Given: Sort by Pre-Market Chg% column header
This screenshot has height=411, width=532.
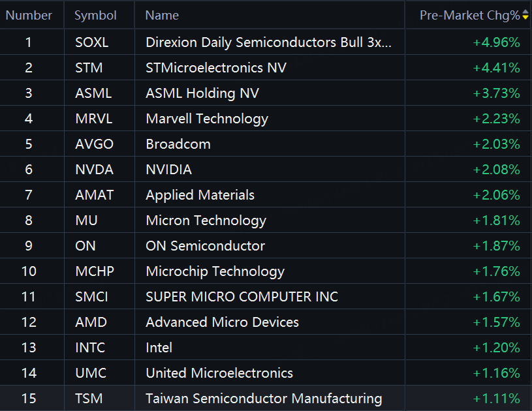Looking at the screenshot, I should (469, 15).
